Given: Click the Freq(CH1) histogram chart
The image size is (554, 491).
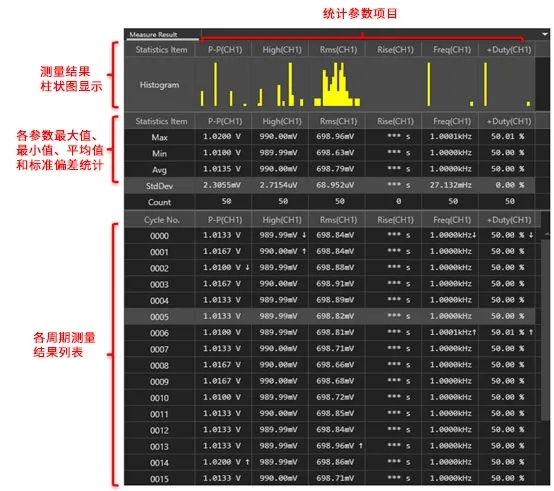Looking at the screenshot, I should point(450,84).
